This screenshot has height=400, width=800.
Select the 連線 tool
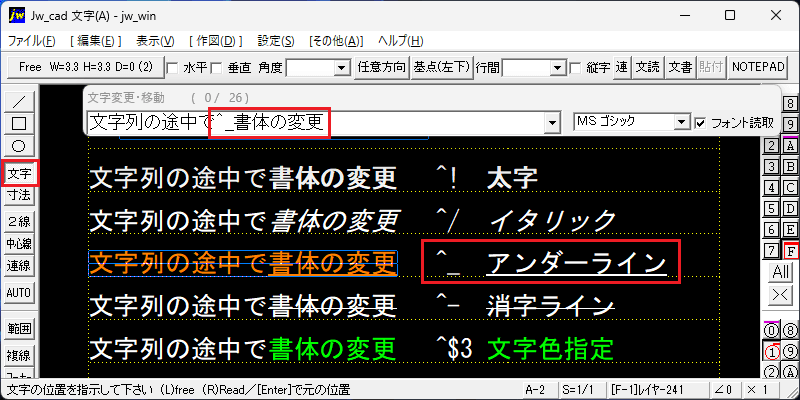pyautogui.click(x=19, y=266)
